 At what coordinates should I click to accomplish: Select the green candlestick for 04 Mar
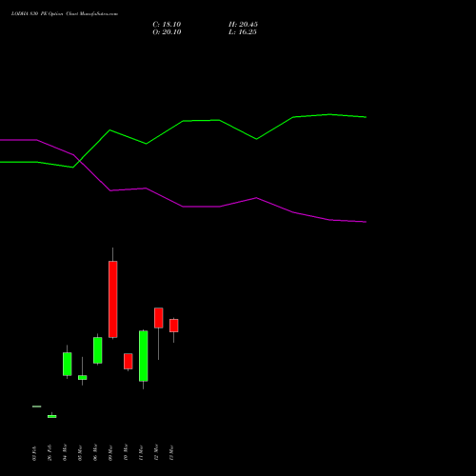click(x=68, y=364)
